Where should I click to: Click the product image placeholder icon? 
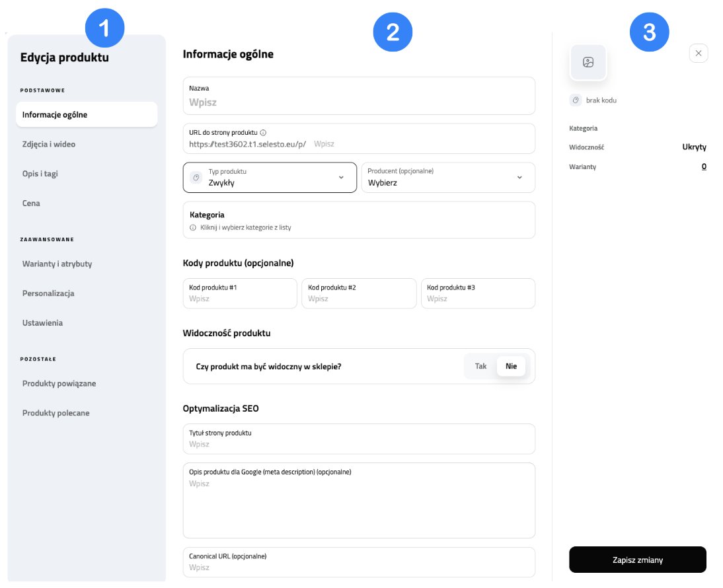[x=588, y=63]
